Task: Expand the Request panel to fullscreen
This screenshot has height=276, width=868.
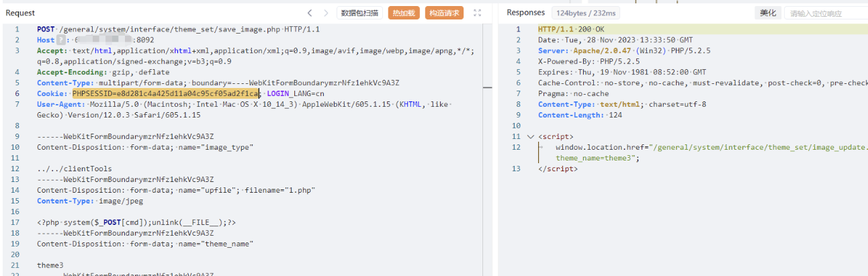Action: (478, 13)
